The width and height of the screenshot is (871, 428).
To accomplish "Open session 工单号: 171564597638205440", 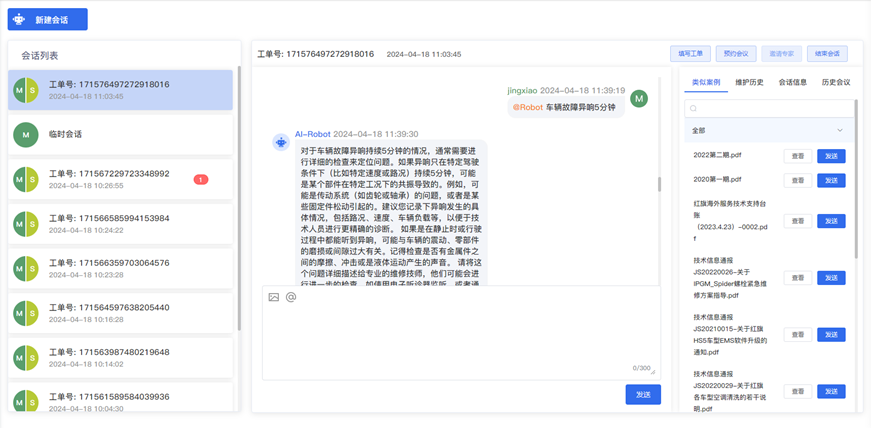I will click(x=120, y=313).
